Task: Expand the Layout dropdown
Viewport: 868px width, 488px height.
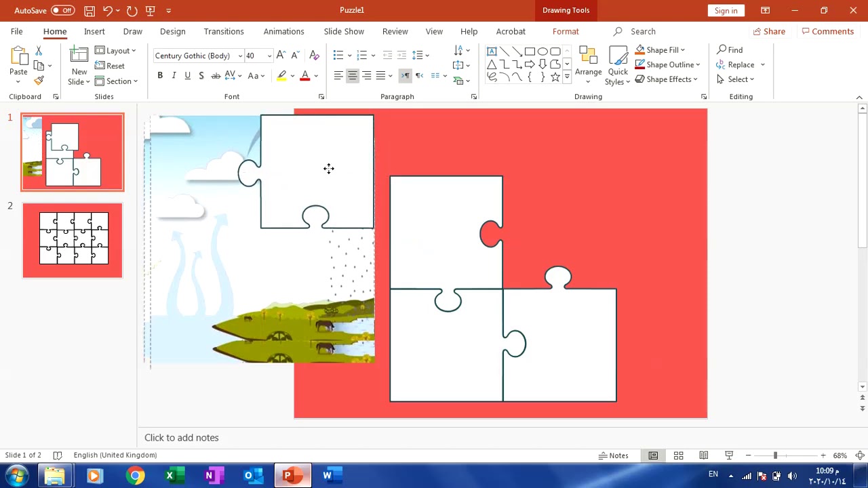Action: [115, 51]
